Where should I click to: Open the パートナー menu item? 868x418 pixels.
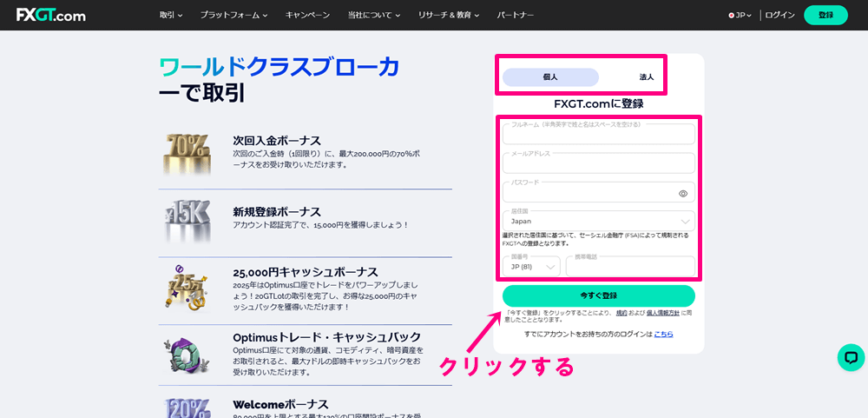point(516,15)
